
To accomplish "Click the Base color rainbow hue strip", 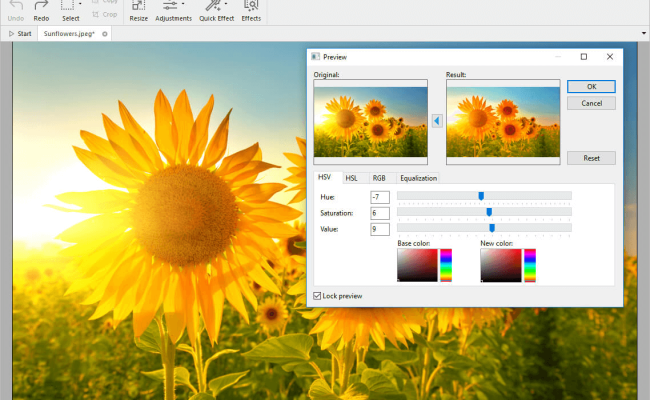I will pos(446,265).
